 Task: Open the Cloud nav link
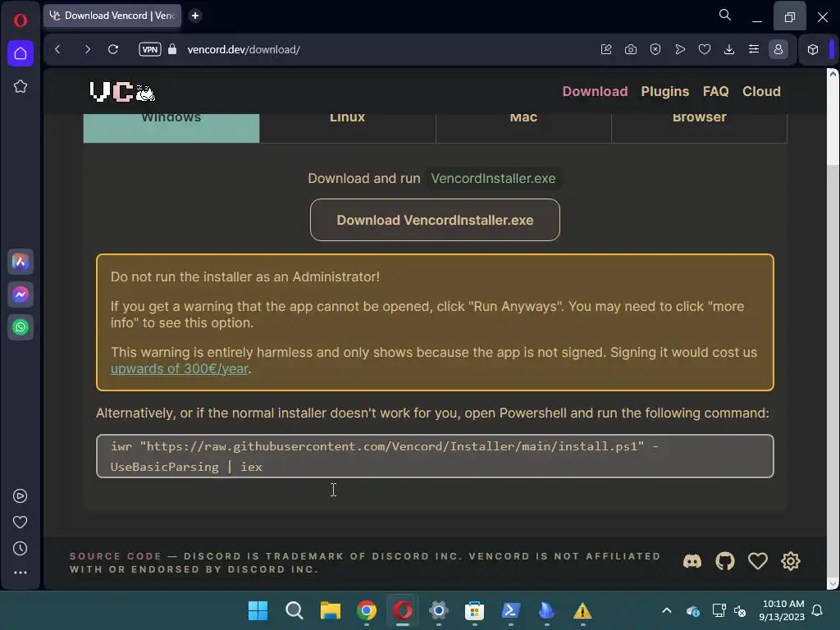pos(761,92)
